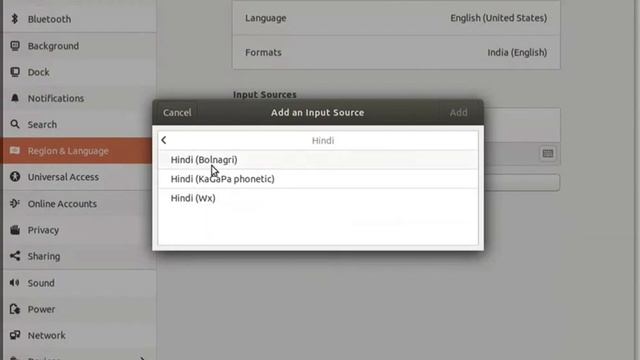Select Hindi (Wx) input source
The height and width of the screenshot is (360, 640).
click(x=318, y=198)
